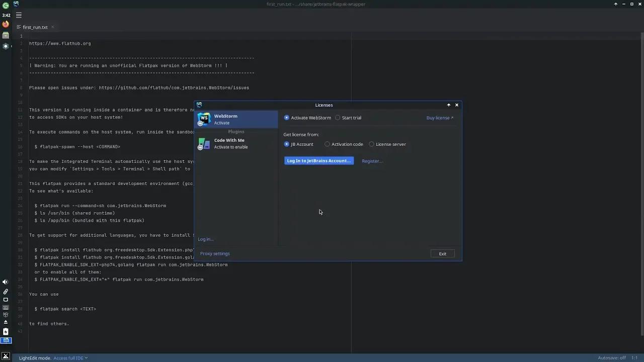Open the hamburger main menu icon
Image resolution: width=644 pixels, height=362 pixels.
[19, 15]
